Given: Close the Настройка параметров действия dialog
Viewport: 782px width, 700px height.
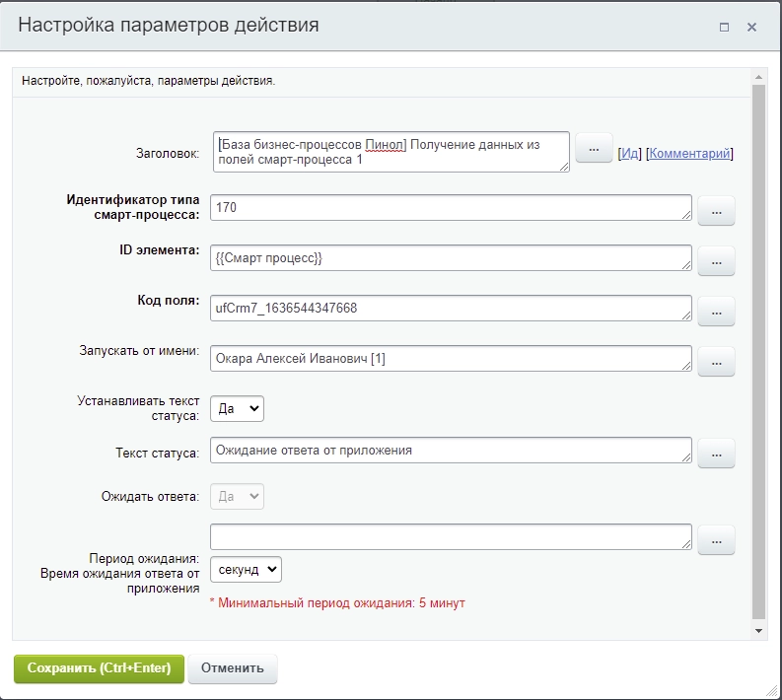Looking at the screenshot, I should point(751,28).
